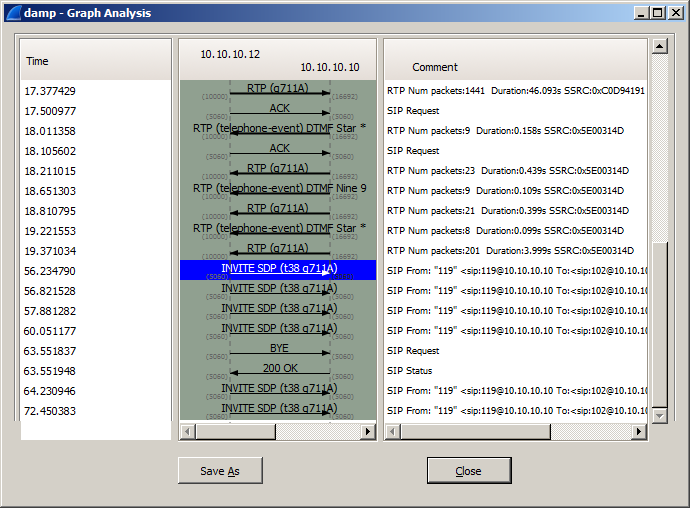Click the vertical scrollbar thumb
690x508 pixels.
[x=659, y=320]
